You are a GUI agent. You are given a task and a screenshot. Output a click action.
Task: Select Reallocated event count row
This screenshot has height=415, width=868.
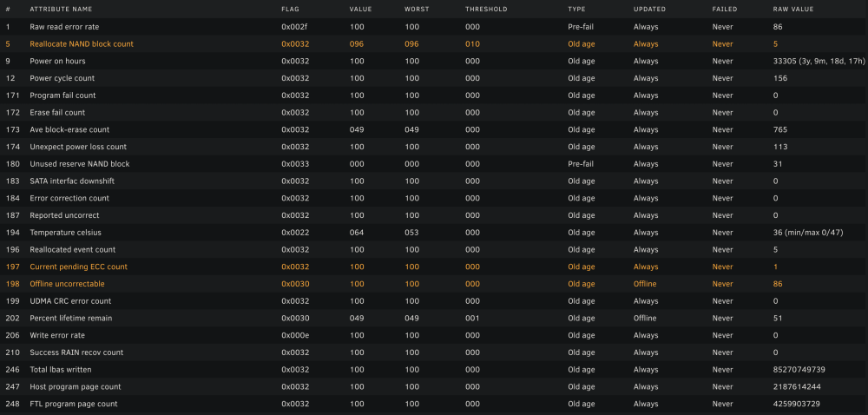434,249
